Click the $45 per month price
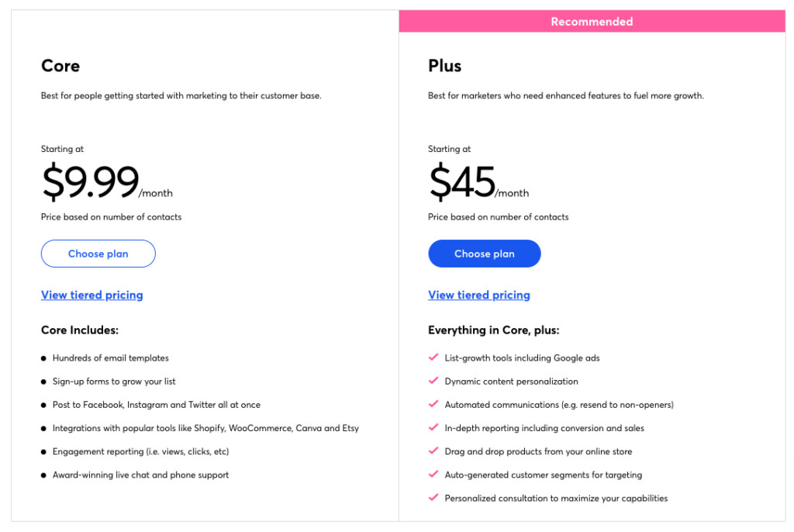 point(463,182)
